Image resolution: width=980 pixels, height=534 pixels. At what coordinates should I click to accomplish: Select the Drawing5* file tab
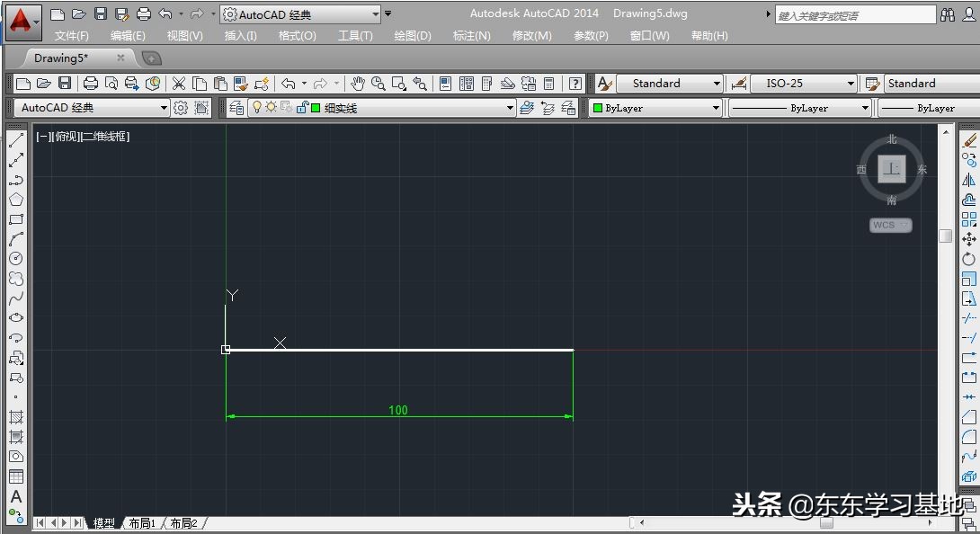coord(60,58)
